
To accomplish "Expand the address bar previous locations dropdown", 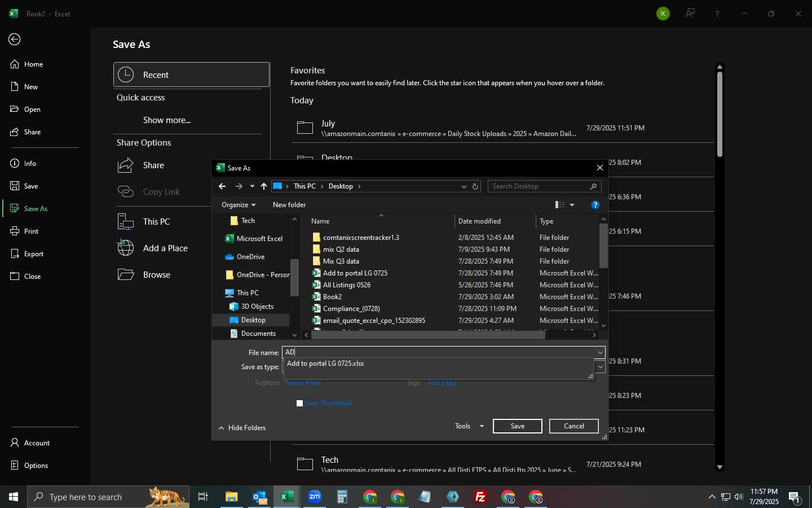I will (464, 186).
